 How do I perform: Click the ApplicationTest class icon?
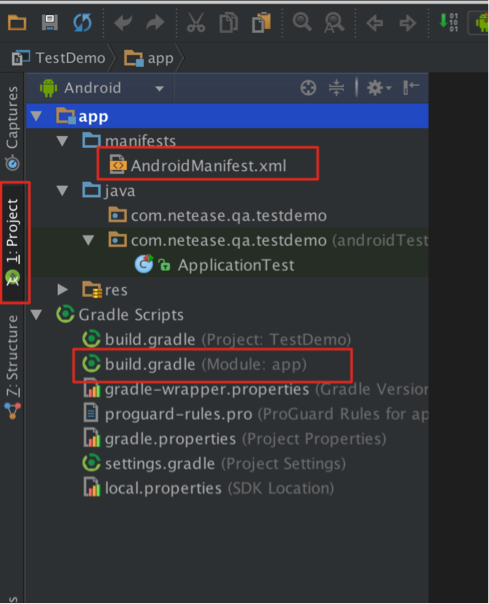[144, 264]
